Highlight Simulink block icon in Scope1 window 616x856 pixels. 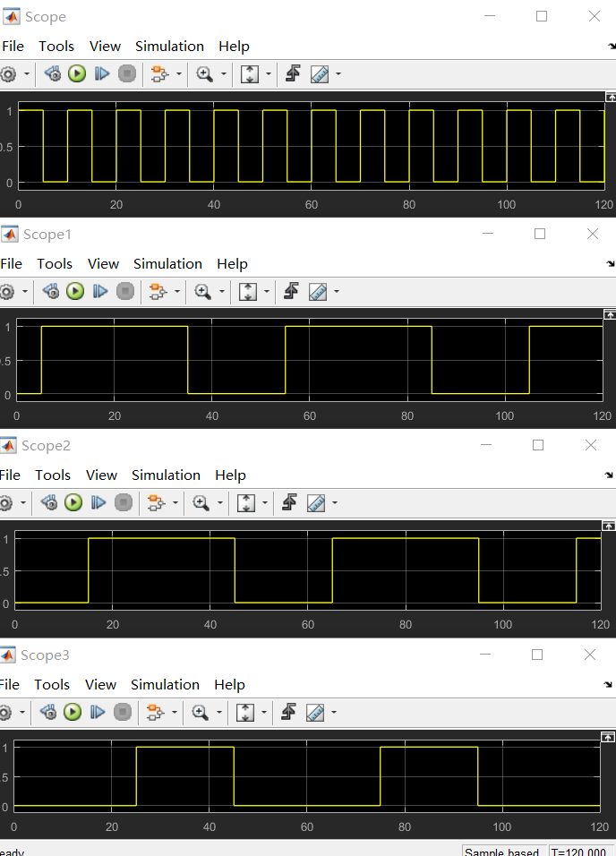click(x=158, y=291)
